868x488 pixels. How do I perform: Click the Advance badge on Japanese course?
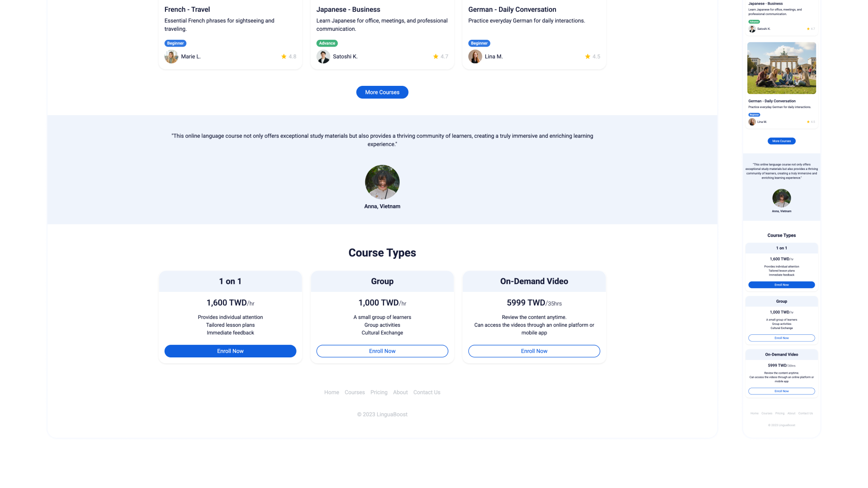click(x=327, y=43)
